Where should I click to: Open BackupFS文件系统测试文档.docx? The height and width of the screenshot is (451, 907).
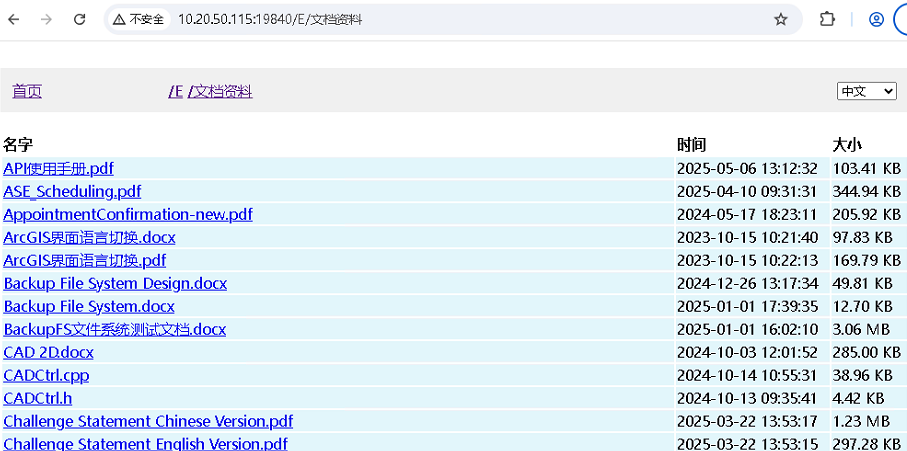click(114, 330)
